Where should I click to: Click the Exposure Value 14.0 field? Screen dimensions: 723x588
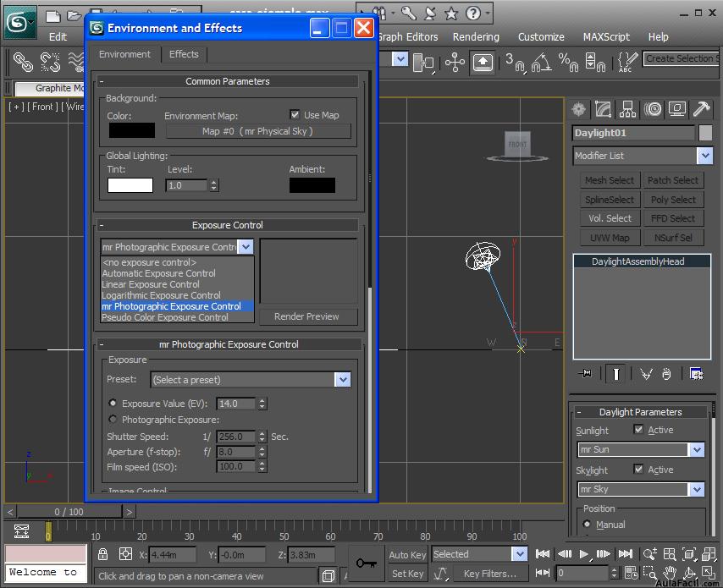pos(235,404)
